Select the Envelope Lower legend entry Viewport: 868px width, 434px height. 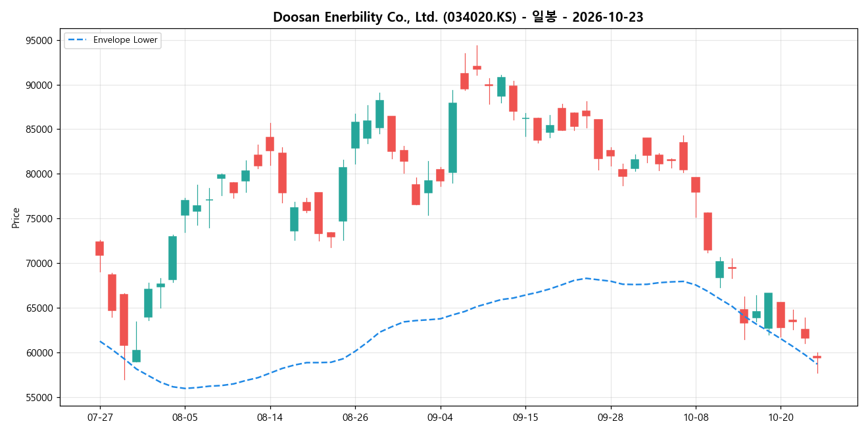point(112,40)
